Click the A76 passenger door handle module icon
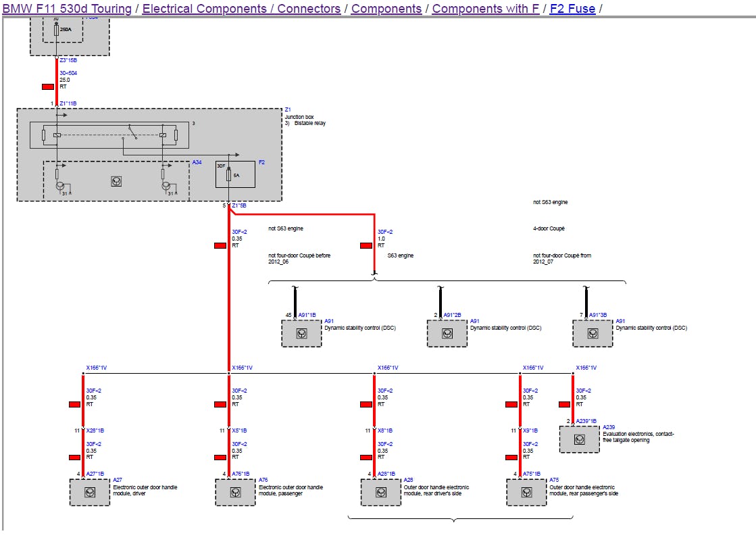This screenshot has height=542, width=756. [x=235, y=492]
